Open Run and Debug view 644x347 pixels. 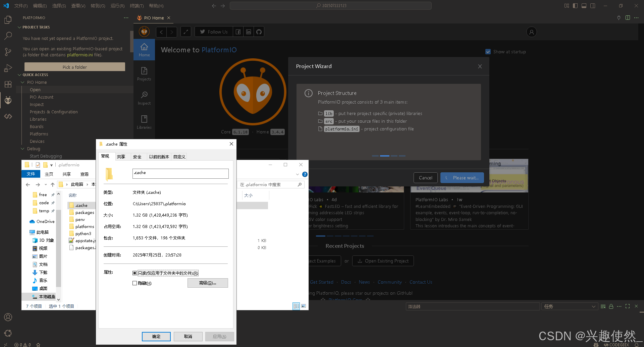pos(8,68)
